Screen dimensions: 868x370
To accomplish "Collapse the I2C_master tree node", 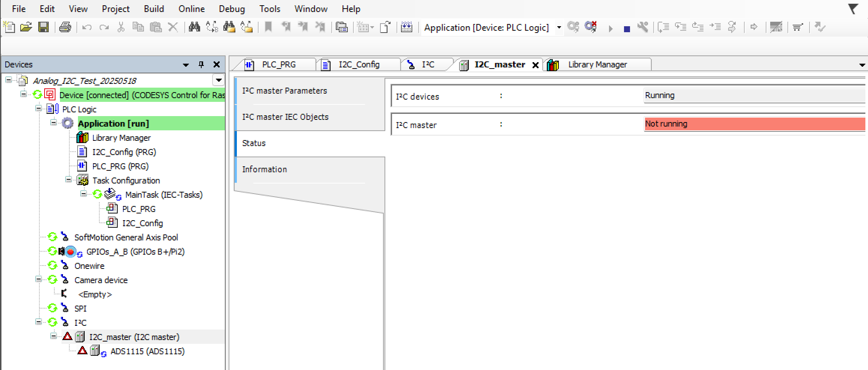I will [x=54, y=336].
